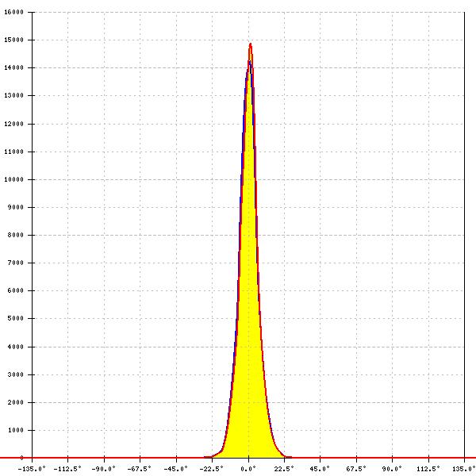Click the 8000 y-axis label
The height and width of the screenshot is (476, 476).
click(x=16, y=235)
